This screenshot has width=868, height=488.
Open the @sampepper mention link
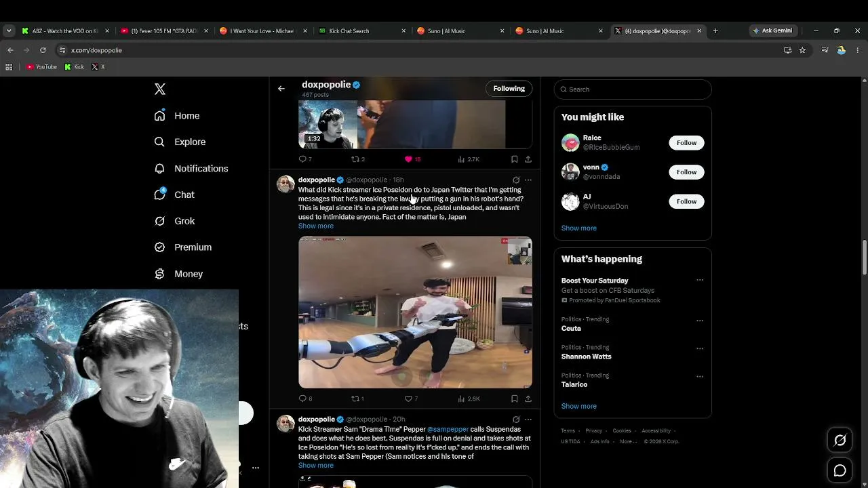click(448, 429)
